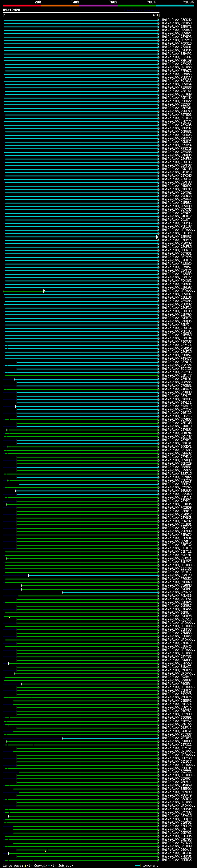Click the UniRef100_O22534 label

click(x=176, y=104)
